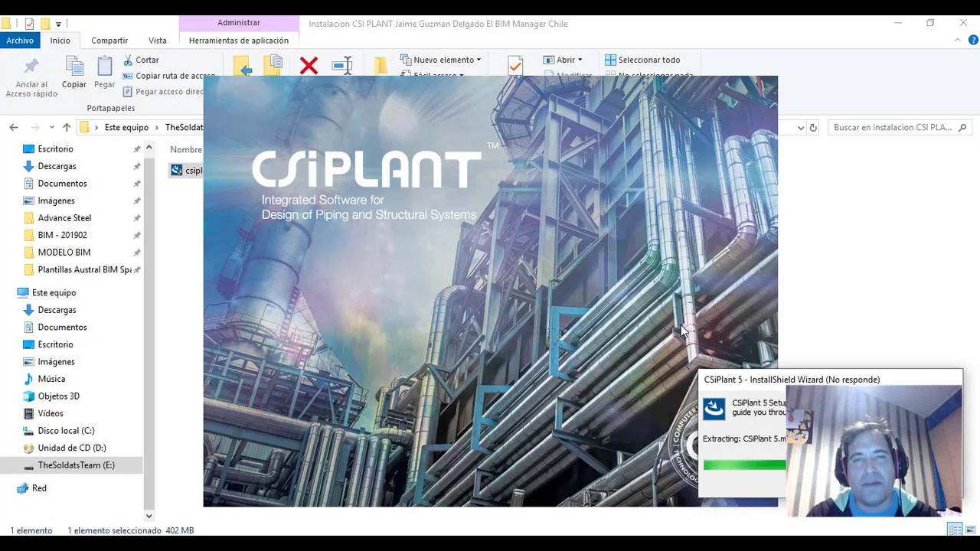Click the forward navigation arrow
980x551 pixels.
pos(35,128)
